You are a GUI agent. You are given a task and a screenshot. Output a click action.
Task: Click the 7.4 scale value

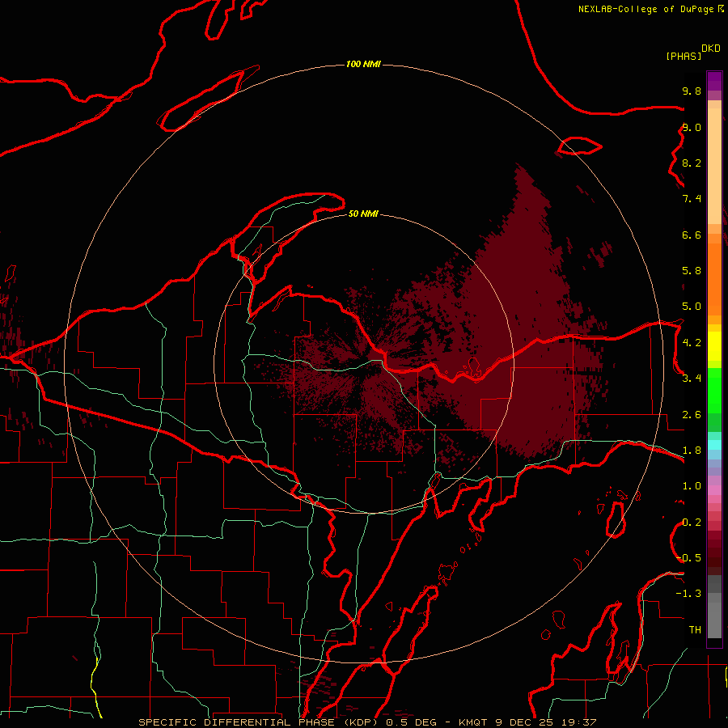(692, 199)
